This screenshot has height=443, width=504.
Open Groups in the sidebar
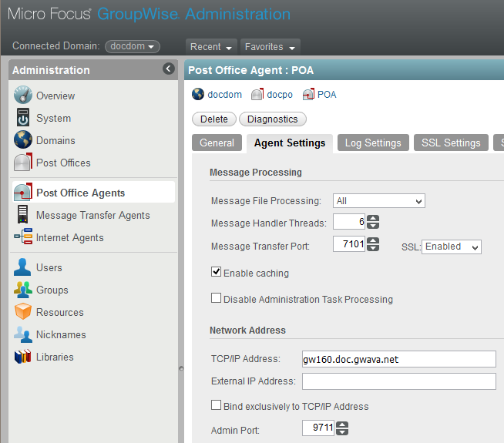pyautogui.click(x=52, y=290)
